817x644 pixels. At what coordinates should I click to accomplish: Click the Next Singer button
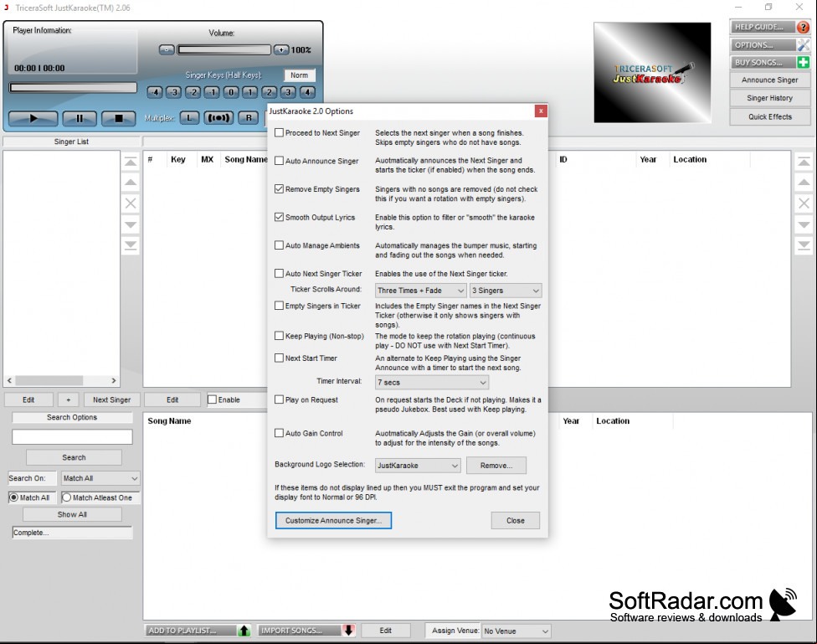[111, 399]
